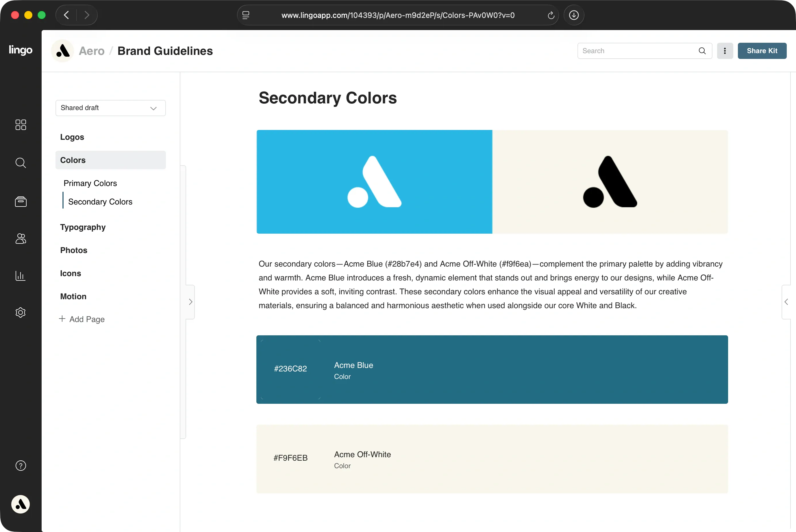Image resolution: width=796 pixels, height=532 pixels.
Task: Click the Share Kit button
Action: point(762,51)
